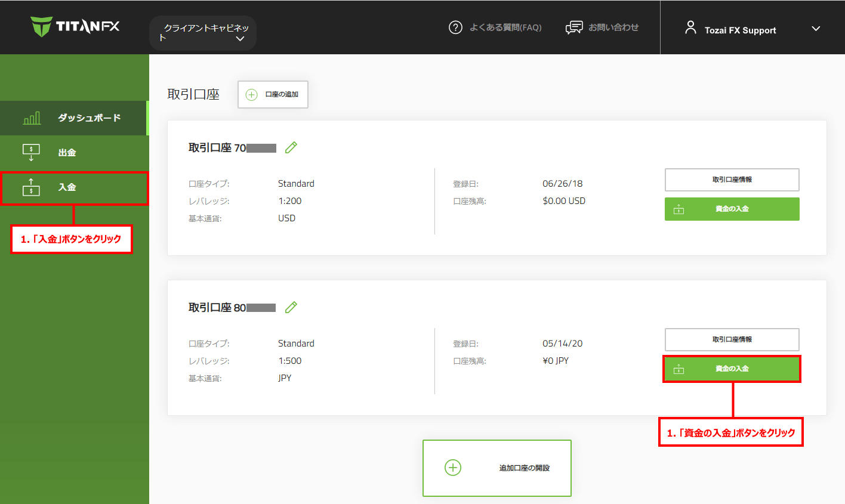The width and height of the screenshot is (845, 504).
Task: Expand the クライアントキャビネット dropdown chevron
Action: click(240, 38)
